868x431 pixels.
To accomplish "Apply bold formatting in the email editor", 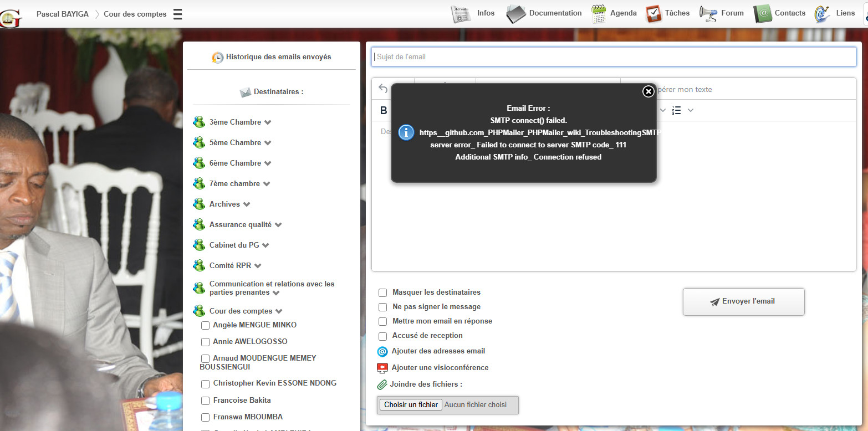I will 382,110.
